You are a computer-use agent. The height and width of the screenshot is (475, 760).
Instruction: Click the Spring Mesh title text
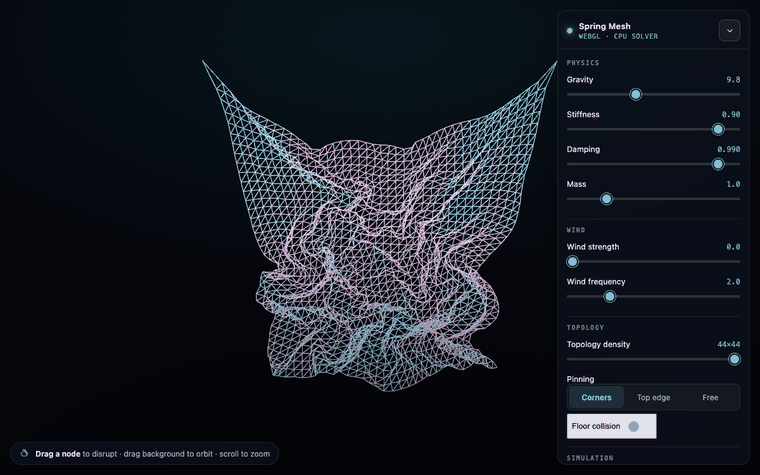[x=604, y=26]
